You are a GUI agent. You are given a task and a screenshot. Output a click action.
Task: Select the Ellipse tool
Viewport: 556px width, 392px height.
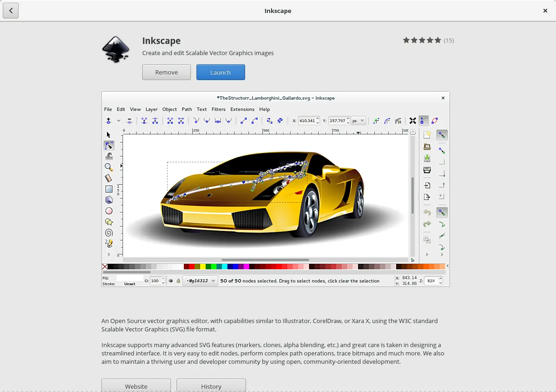click(x=109, y=211)
